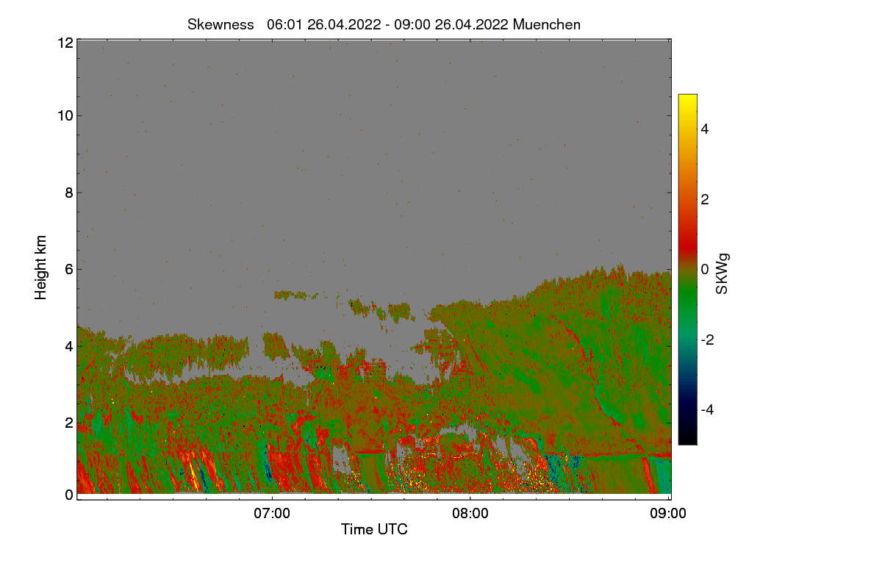The image size is (882, 588).
Task: Click the 07:00 time tick label
Action: click(x=272, y=514)
